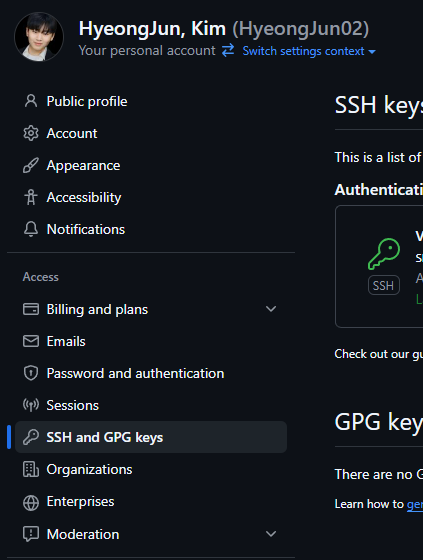Click the green SSH key icon

pos(384,254)
